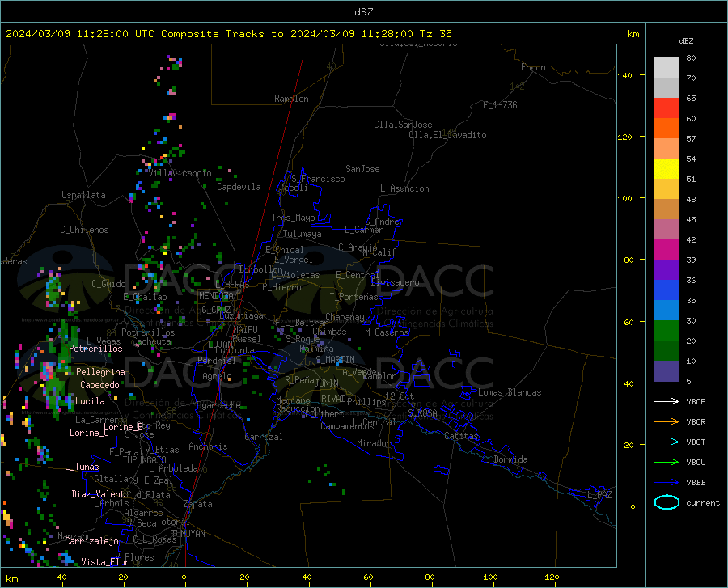Click the TUNUYAN city label

[188, 534]
